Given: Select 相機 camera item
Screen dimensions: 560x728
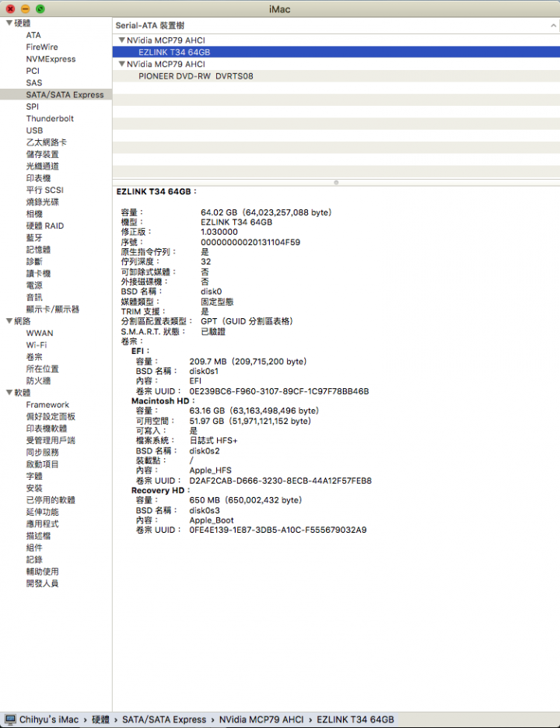Looking at the screenshot, I should tap(34, 214).
